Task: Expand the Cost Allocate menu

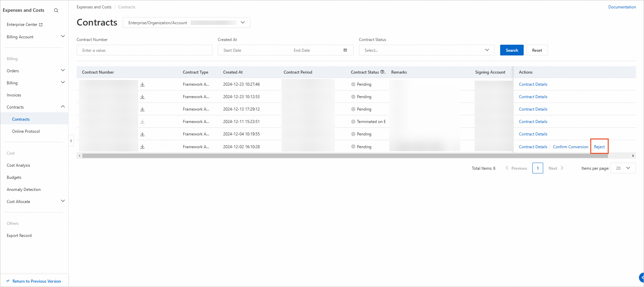Action: (63, 201)
